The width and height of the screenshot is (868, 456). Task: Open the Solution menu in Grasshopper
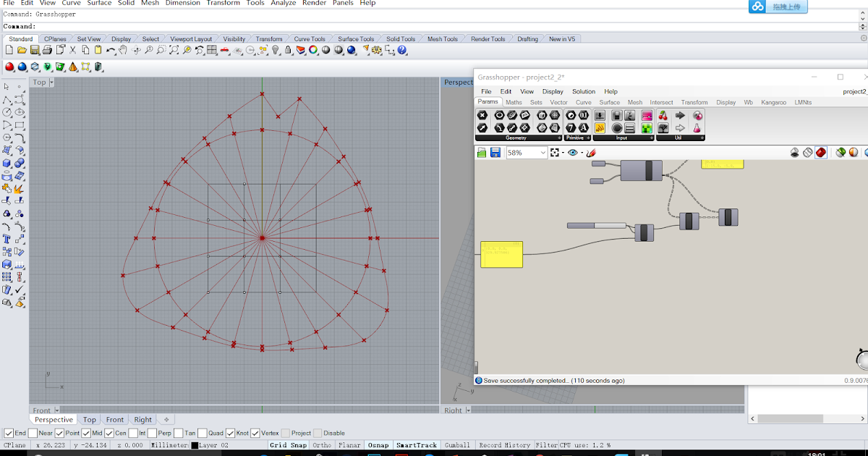(x=584, y=91)
